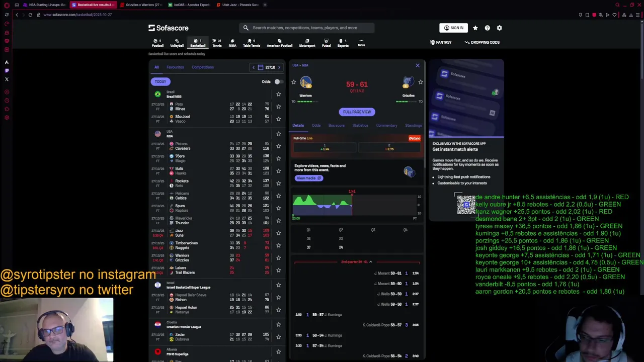Switch to the Commentary tab
The width and height of the screenshot is (644, 362).
coord(386,125)
